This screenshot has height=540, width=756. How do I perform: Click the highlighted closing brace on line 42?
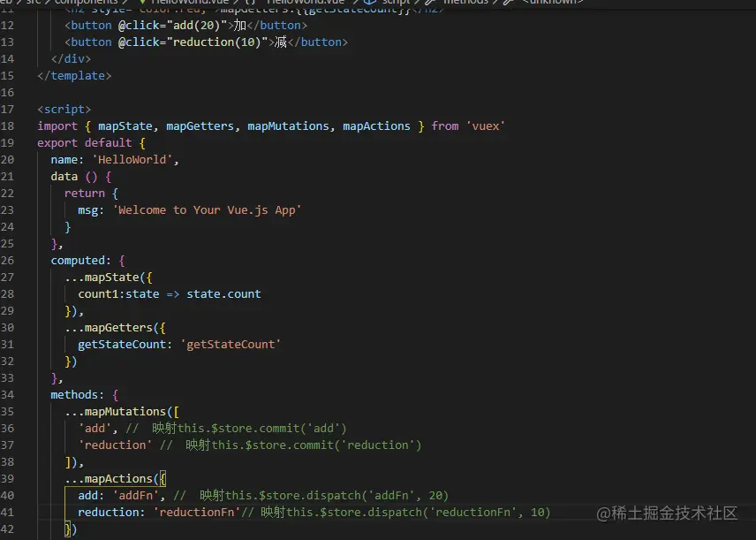(x=67, y=529)
